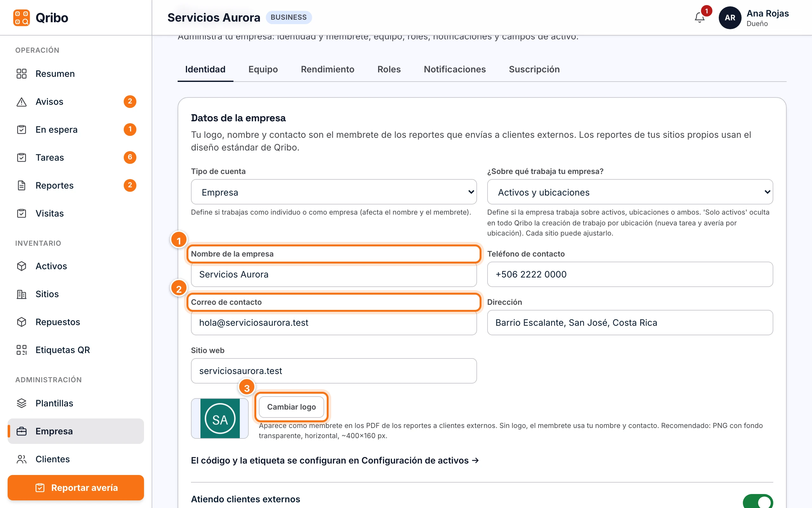812x508 pixels.
Task: Click the Cambiar logo button
Action: (x=291, y=407)
